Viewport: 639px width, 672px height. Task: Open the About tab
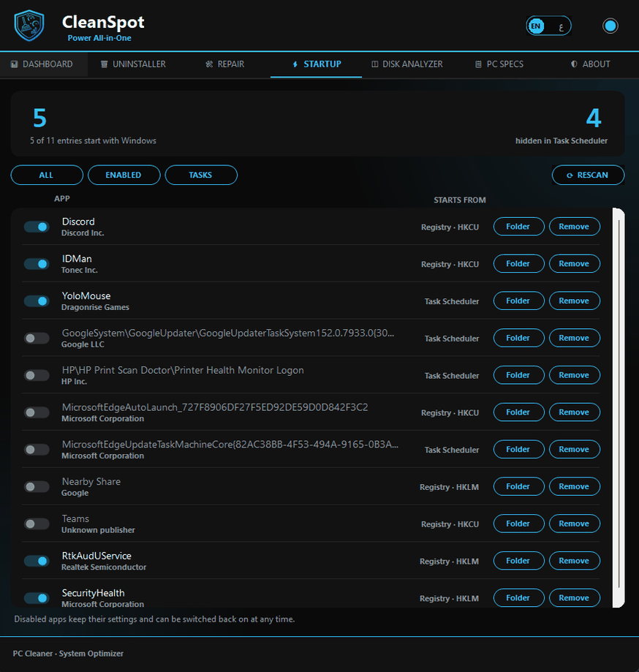pos(590,64)
